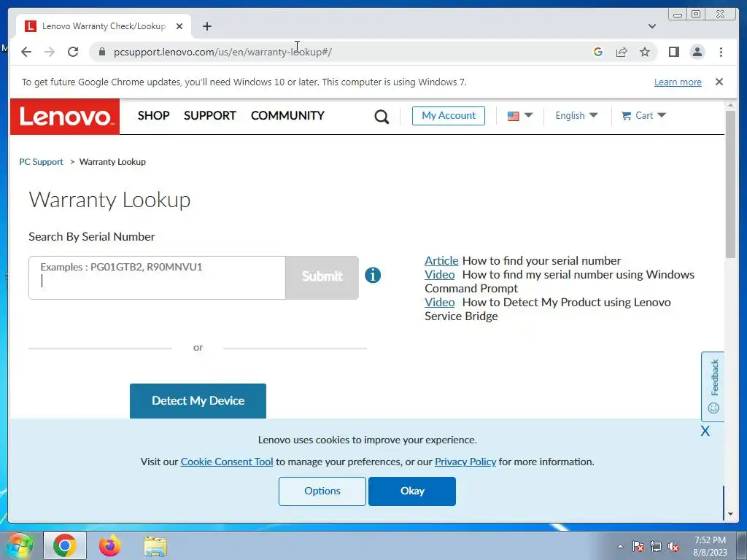Accept cookies with the Okay button
This screenshot has width=747, height=560.
point(412,491)
